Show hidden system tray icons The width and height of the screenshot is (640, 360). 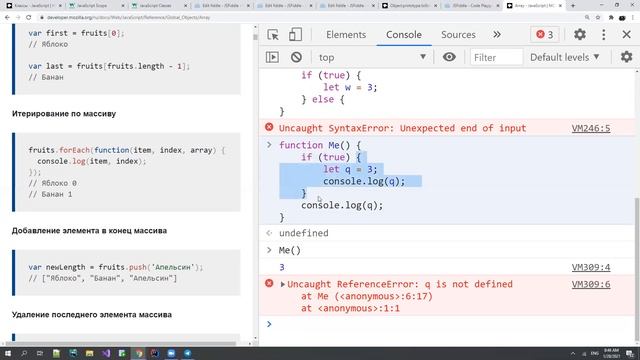click(x=573, y=353)
